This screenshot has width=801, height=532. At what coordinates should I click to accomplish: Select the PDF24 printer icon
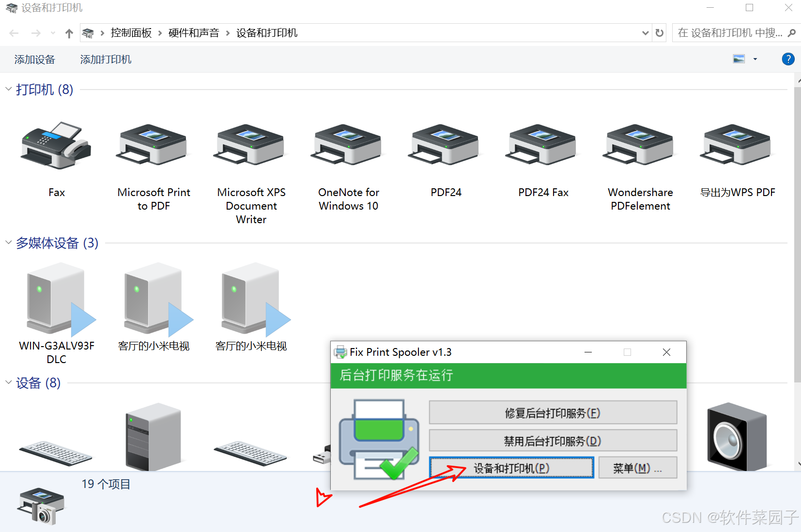pyautogui.click(x=446, y=145)
